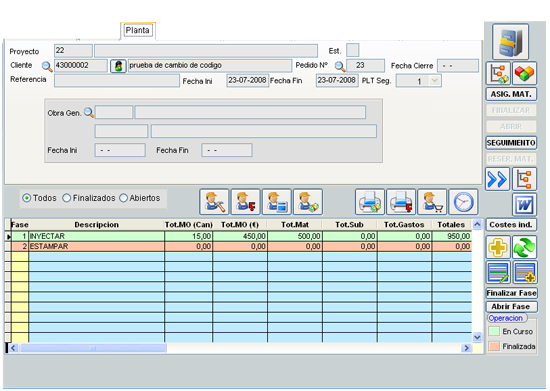The height and width of the screenshot is (391, 550).
Task: Click the printer with money icon
Action: [x=370, y=202]
